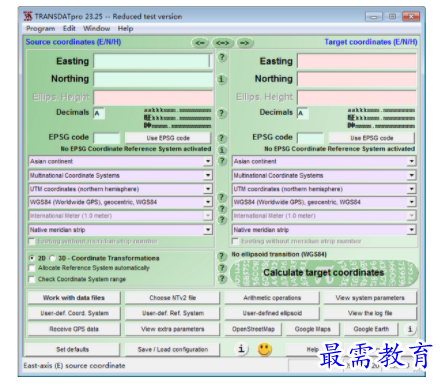The height and width of the screenshot is (387, 441).
Task: Select the 2D transformation radio button
Action: point(32,258)
